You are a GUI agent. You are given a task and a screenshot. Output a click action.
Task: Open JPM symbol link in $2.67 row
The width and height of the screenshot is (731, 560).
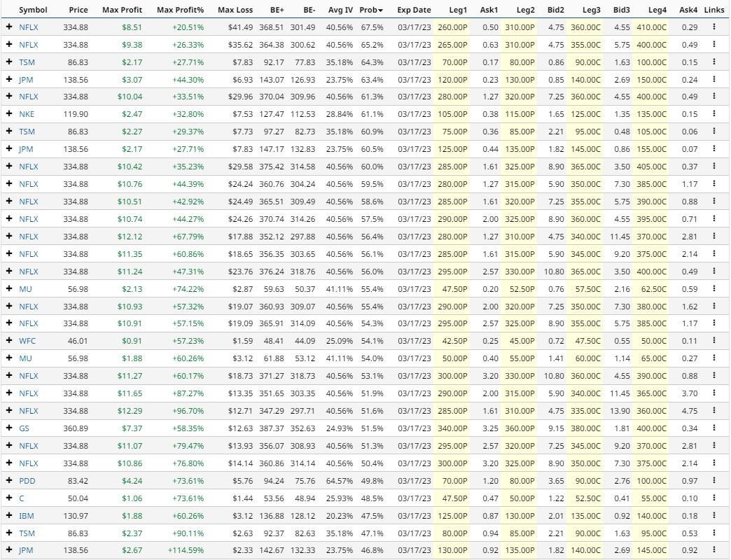coord(26,550)
